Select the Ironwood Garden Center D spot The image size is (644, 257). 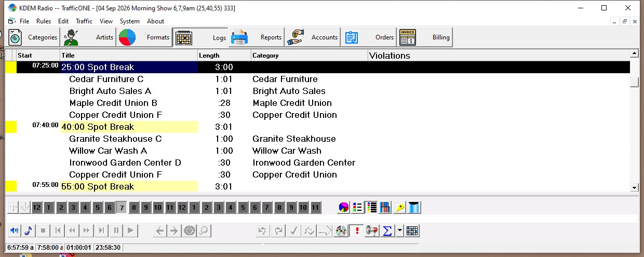coord(317,163)
